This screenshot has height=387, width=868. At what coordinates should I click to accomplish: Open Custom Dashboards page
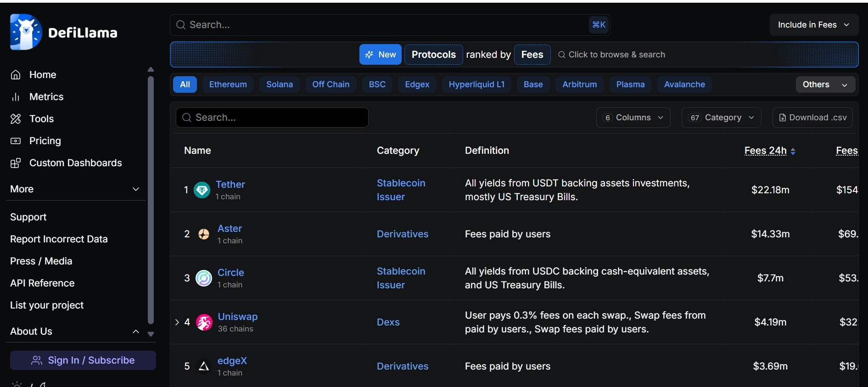76,163
